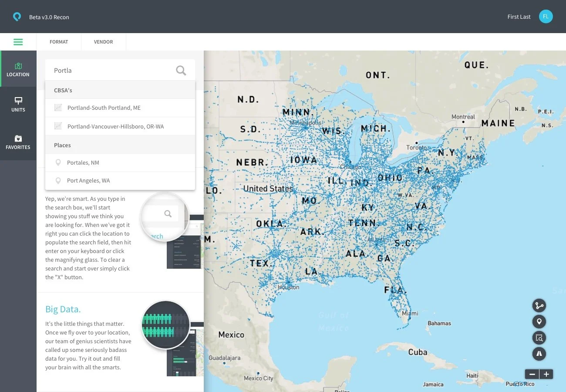Expand the CBSA's results section

[x=63, y=90]
